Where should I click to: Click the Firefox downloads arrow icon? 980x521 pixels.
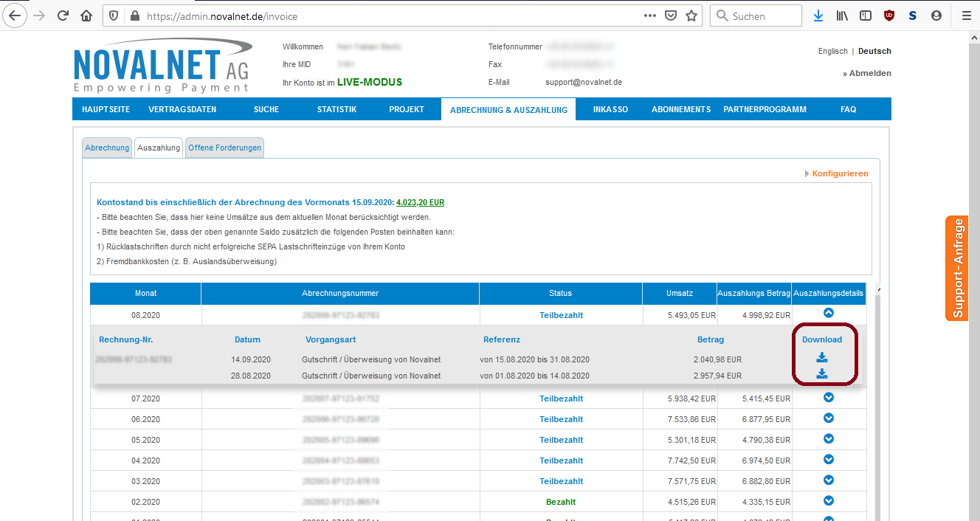(x=818, y=15)
